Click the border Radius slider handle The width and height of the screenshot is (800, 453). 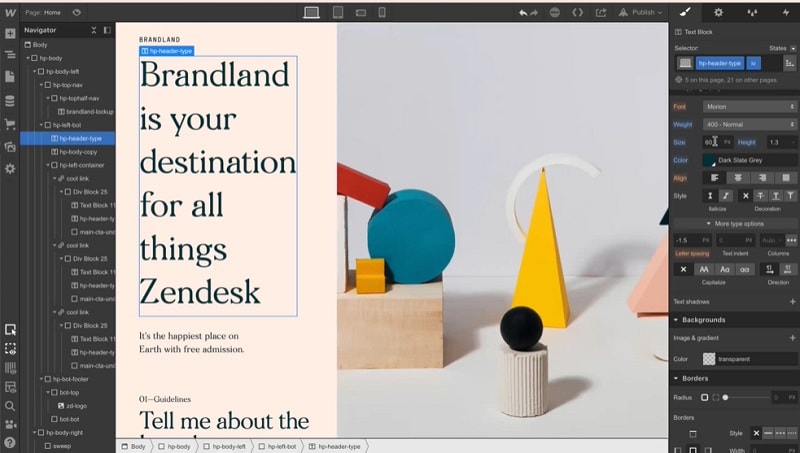(725, 397)
